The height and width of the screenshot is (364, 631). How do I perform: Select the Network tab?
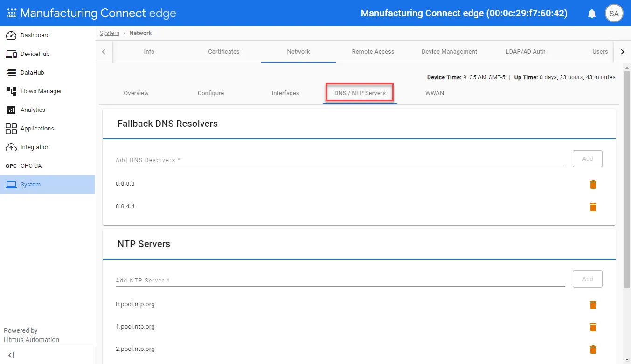(298, 52)
